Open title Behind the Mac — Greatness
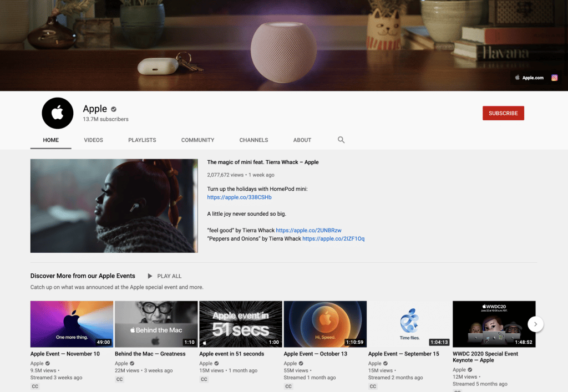This screenshot has width=568, height=392. [x=150, y=354]
